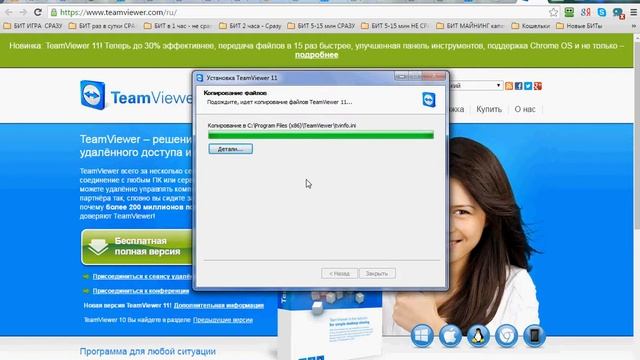Open the 'Кошельки' bookmark folder
The height and width of the screenshot is (360, 640).
tap(531, 26)
